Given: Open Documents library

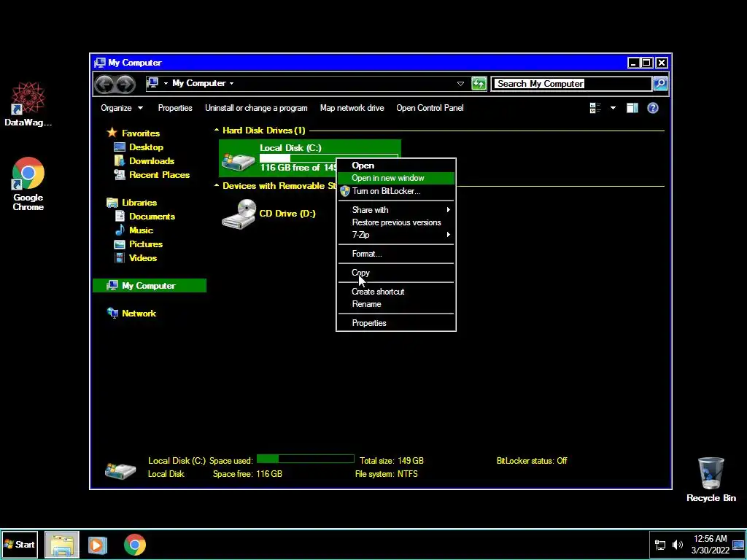Looking at the screenshot, I should point(145,217).
